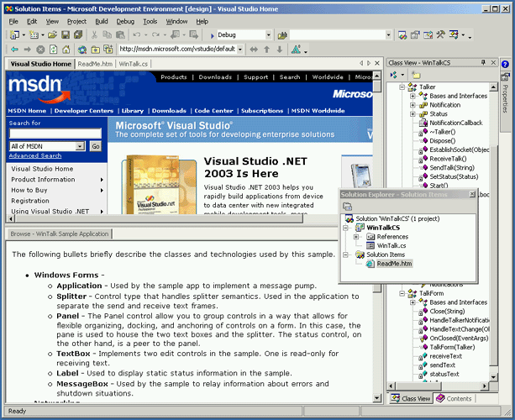
Task: Collapse the TalkForm class node
Action: 402,293
